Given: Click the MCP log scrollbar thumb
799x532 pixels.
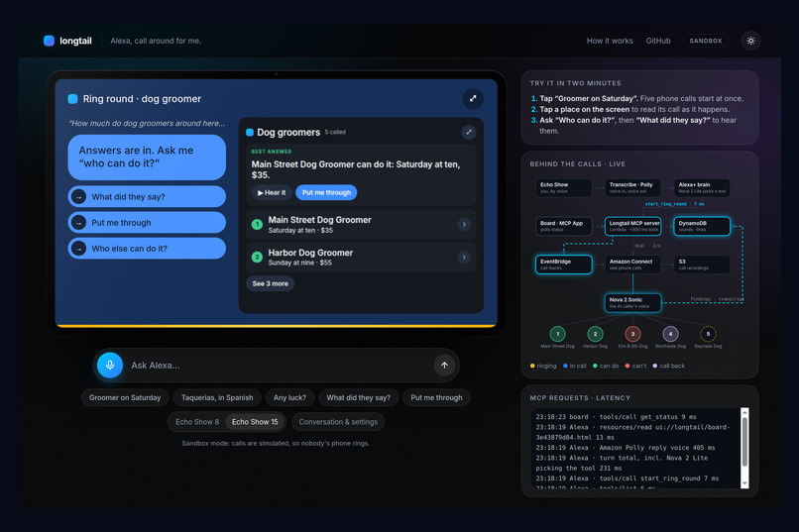Looking at the screenshot, I should 744,442.
